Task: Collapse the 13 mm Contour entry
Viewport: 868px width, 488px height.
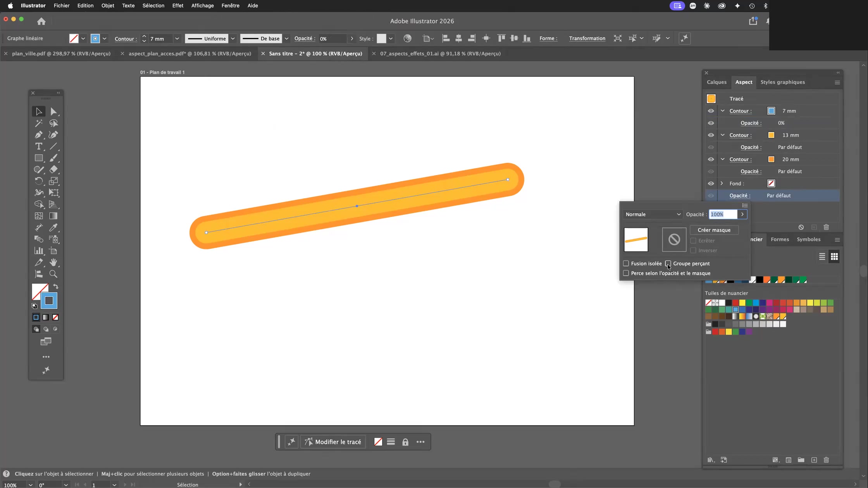Action: [722, 135]
